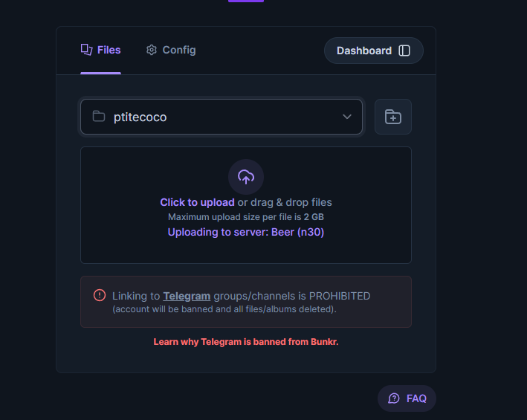The height and width of the screenshot is (420, 527).
Task: Click the FAQ question bubble icon
Action: click(393, 398)
